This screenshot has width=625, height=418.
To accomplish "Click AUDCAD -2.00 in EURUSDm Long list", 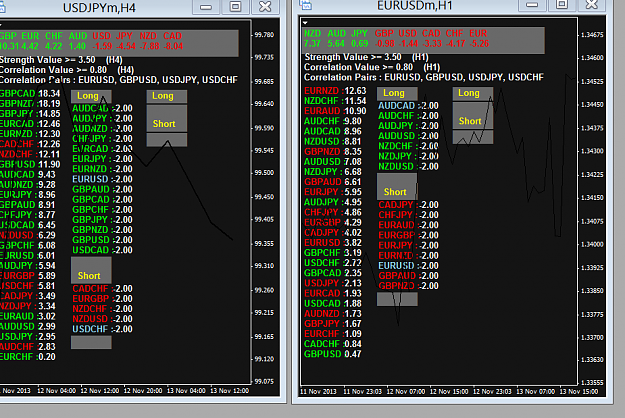I will click(409, 106).
